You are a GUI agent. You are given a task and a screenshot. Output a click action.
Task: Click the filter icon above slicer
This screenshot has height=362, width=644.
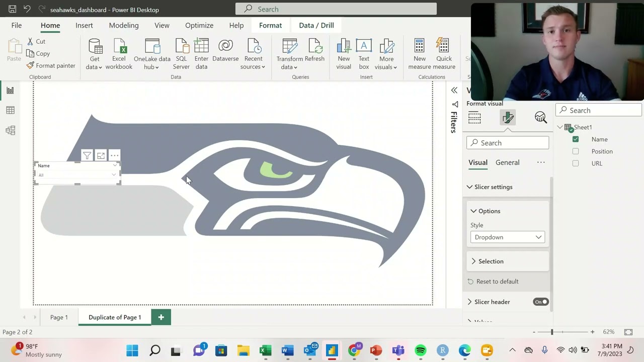[87, 155]
